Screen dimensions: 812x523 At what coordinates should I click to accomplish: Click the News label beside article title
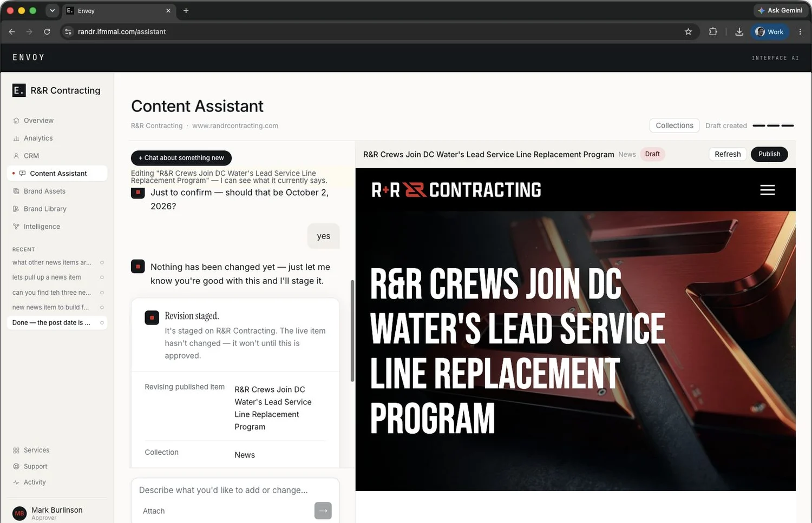coord(627,155)
